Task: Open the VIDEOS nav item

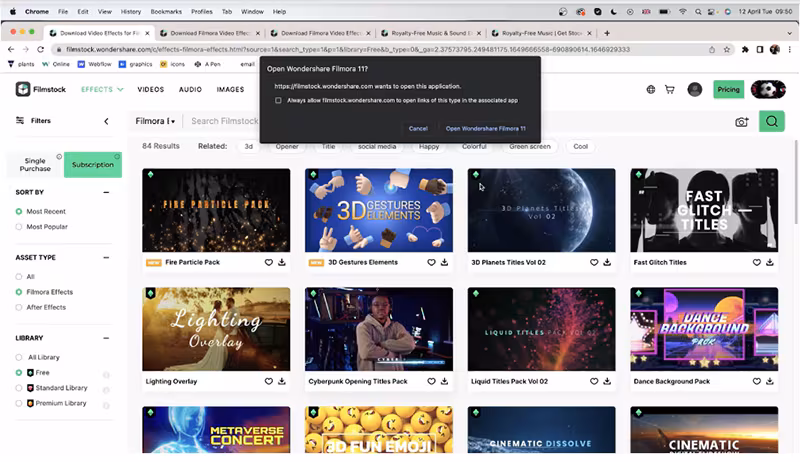Action: click(151, 89)
